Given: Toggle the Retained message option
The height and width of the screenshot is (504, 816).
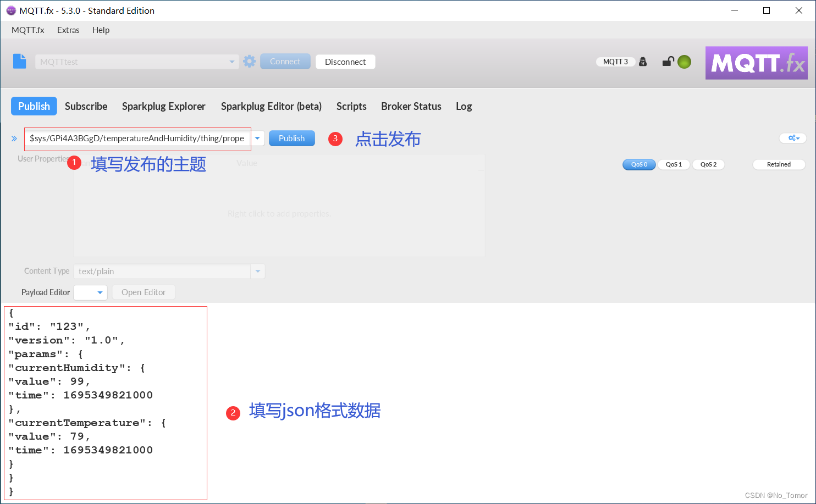Looking at the screenshot, I should click(779, 164).
